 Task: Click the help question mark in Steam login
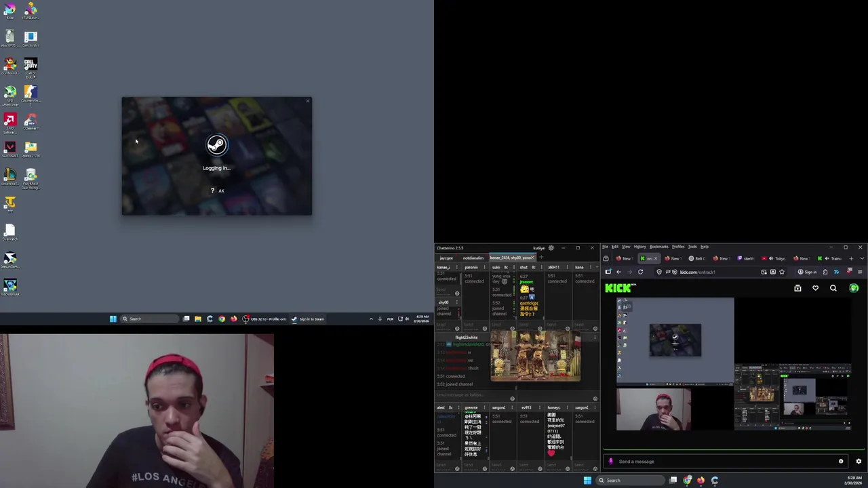coord(212,190)
